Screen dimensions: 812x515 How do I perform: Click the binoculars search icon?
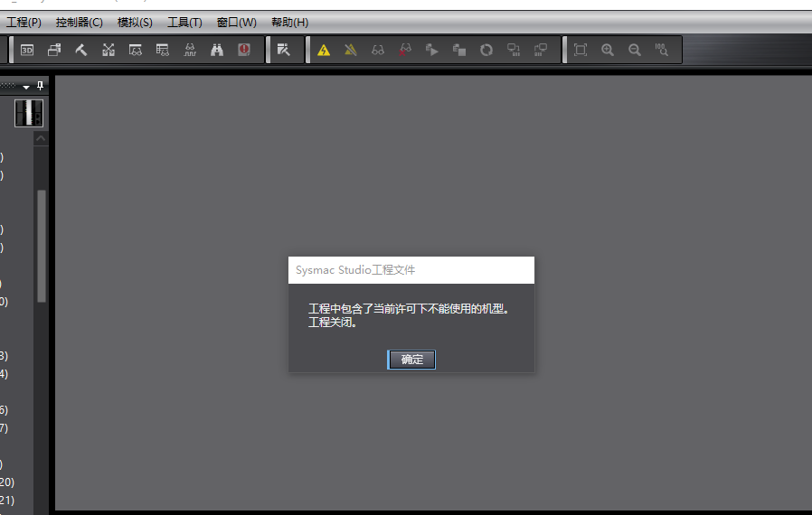coord(217,50)
